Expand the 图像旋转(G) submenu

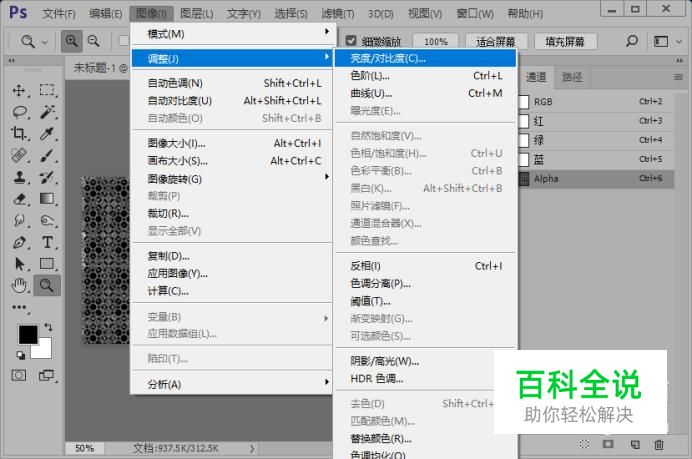point(232,179)
